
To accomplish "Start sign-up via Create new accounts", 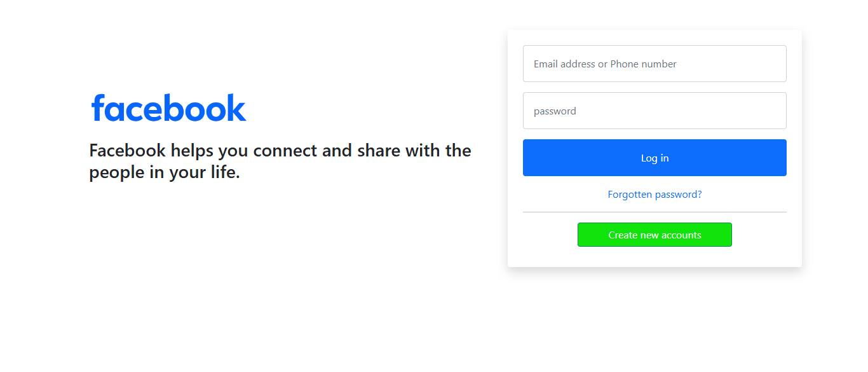I will pos(654,235).
